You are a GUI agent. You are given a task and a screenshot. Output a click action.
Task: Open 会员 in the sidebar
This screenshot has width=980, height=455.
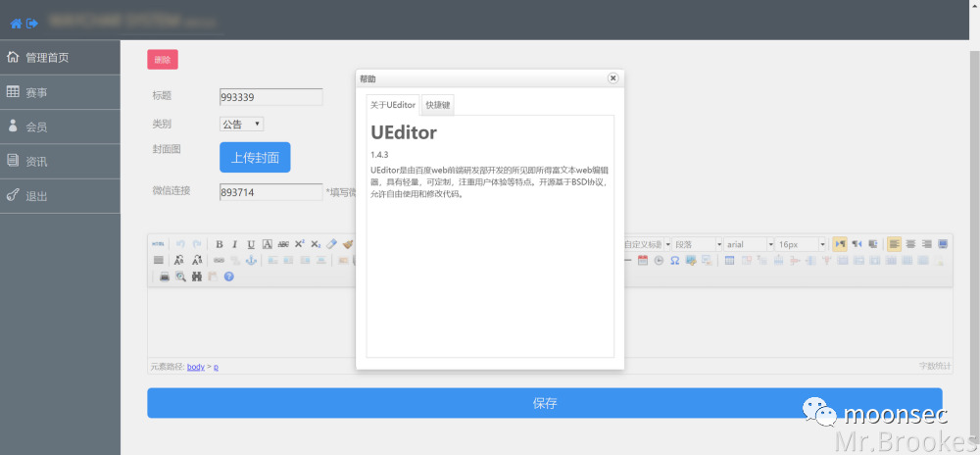click(x=60, y=126)
